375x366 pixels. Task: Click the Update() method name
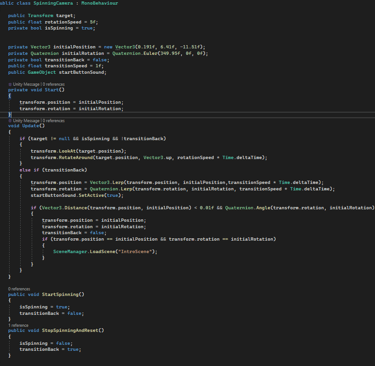(x=30, y=126)
